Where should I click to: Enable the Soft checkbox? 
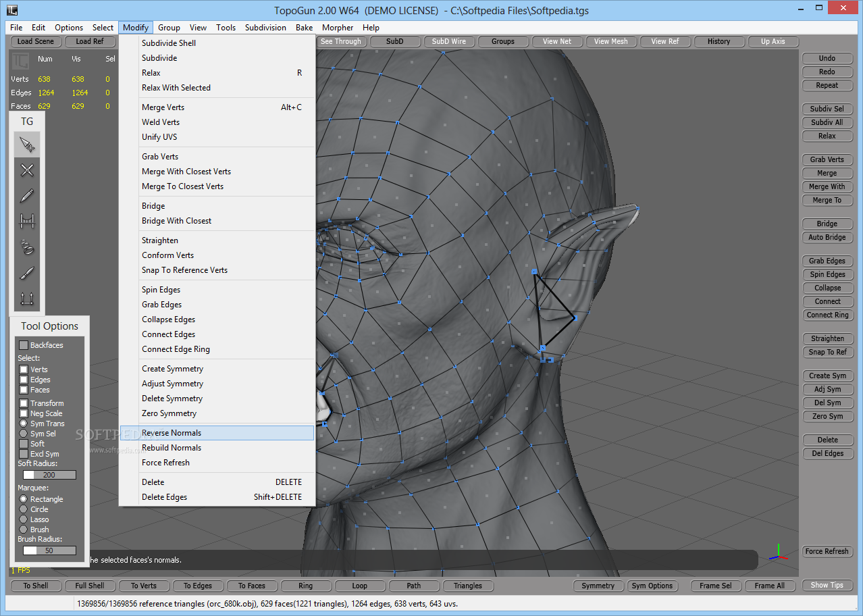pos(24,444)
